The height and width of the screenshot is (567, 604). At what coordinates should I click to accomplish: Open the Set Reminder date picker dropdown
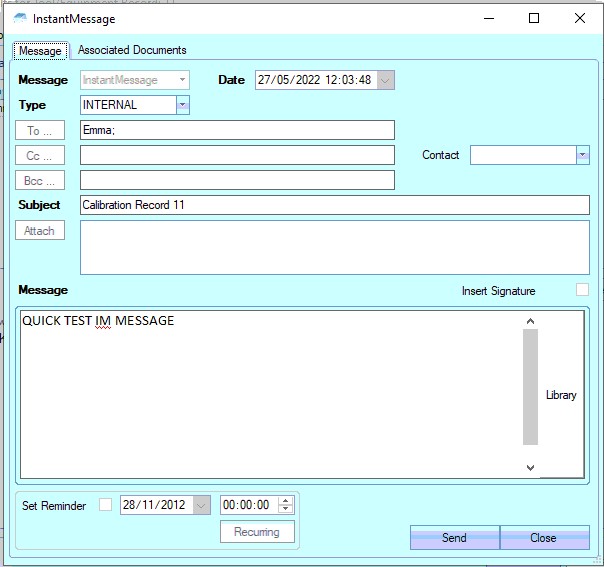pyautogui.click(x=202, y=506)
